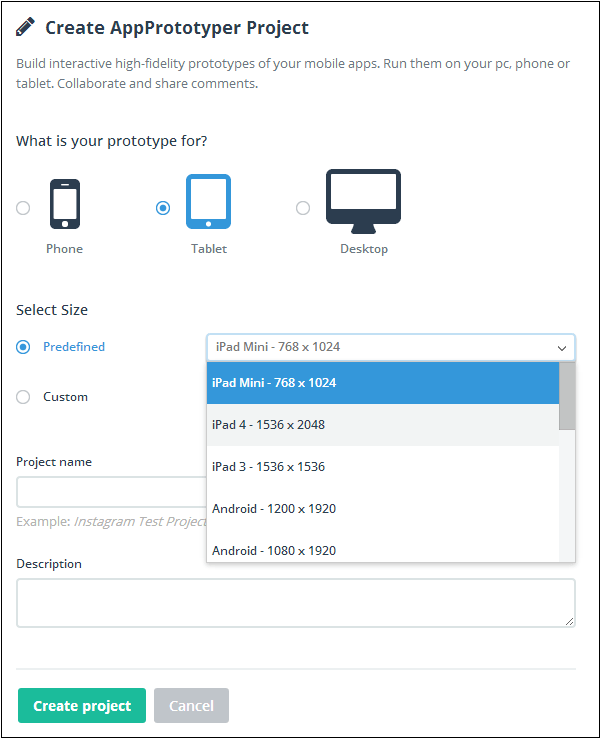Click the iPad Mini - 768 x 1024 combo box
This screenshot has width=601, height=739.
point(391,347)
